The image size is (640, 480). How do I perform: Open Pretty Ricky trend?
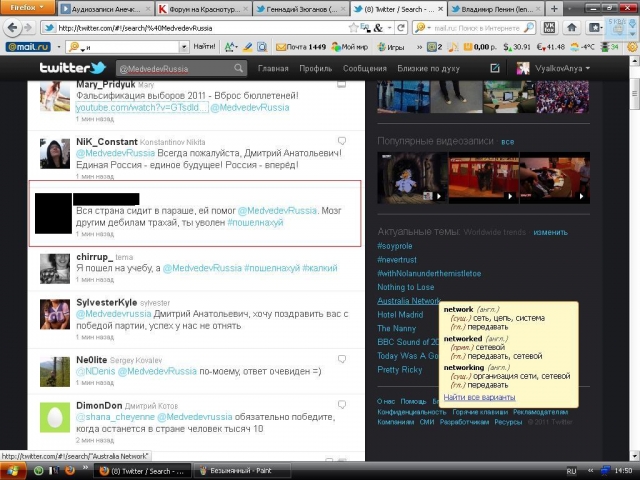click(400, 370)
